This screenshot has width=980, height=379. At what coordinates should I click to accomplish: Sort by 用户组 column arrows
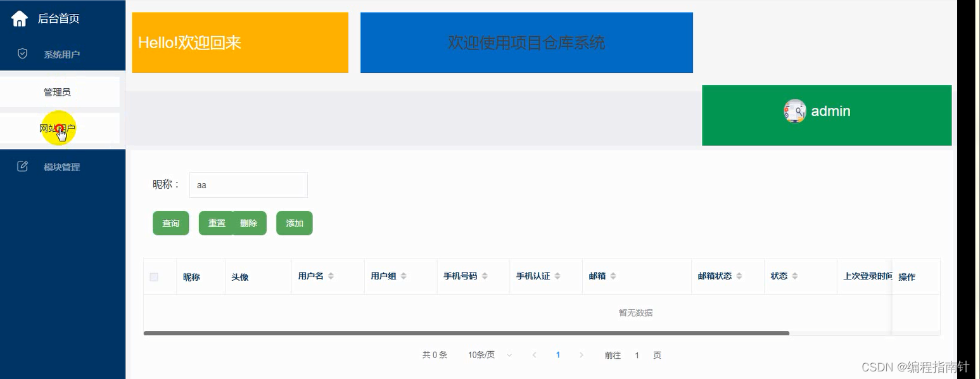(404, 276)
